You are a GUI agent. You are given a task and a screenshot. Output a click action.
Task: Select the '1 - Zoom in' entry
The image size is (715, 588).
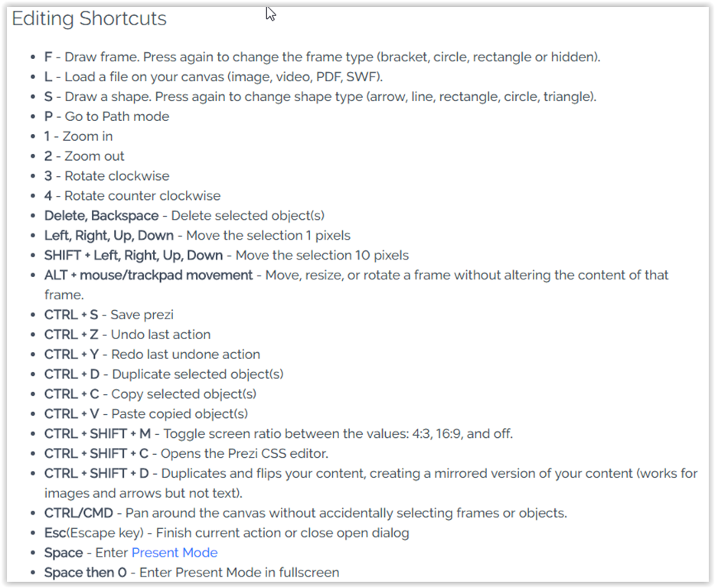pyautogui.click(x=78, y=136)
